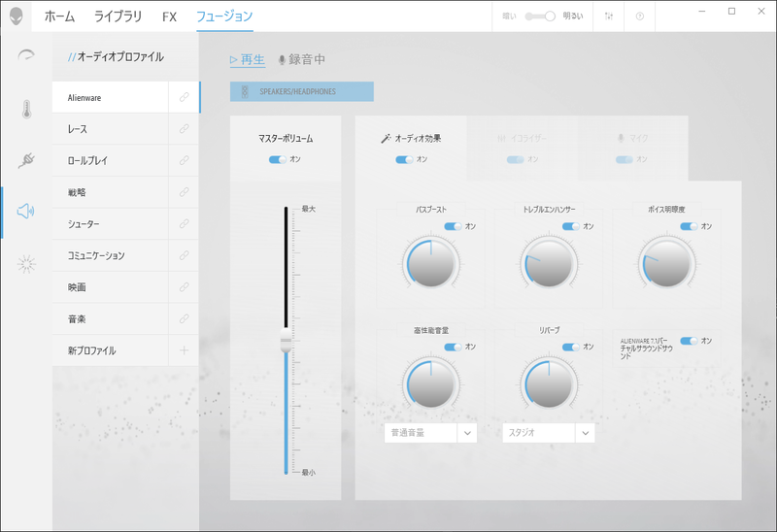Screen dimensions: 777x532
Task: Go to the ホーム tab
Action: [59, 17]
